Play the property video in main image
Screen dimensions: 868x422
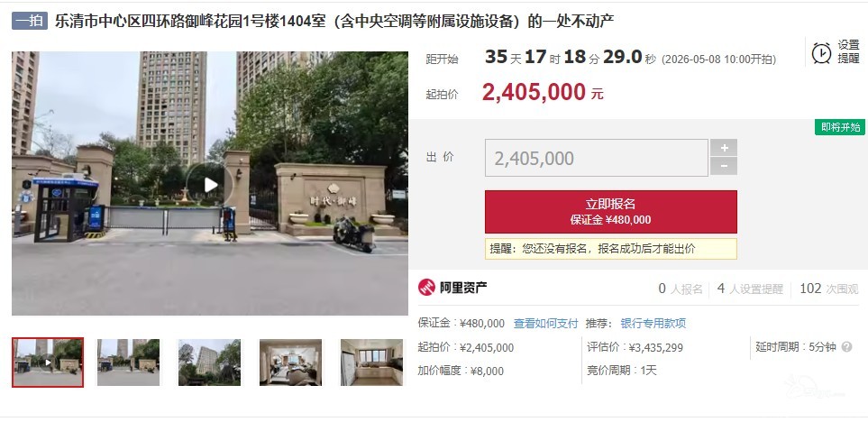click(x=210, y=185)
